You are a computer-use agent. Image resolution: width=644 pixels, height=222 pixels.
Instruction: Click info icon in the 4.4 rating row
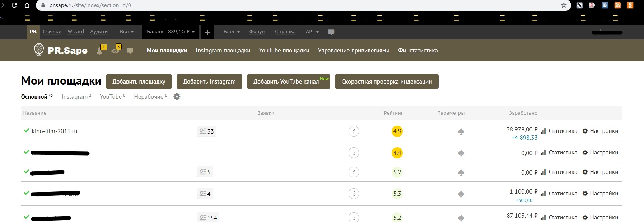tap(354, 153)
